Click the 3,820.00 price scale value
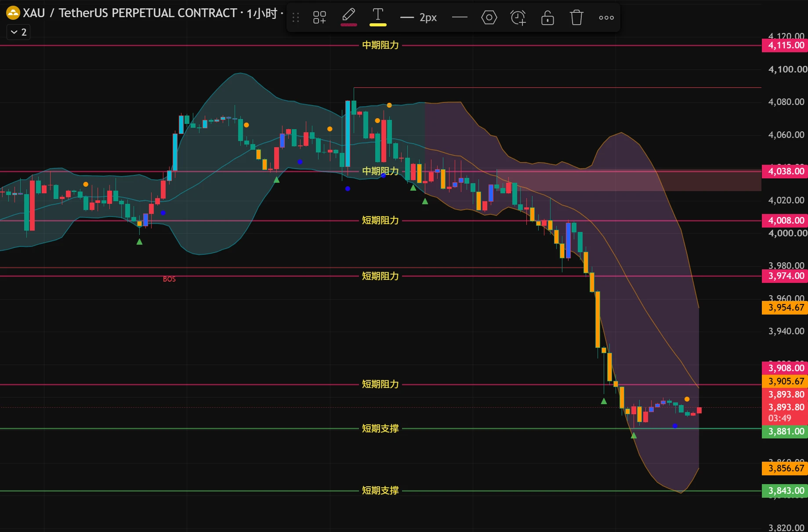This screenshot has height=532, width=808. pyautogui.click(x=786, y=528)
